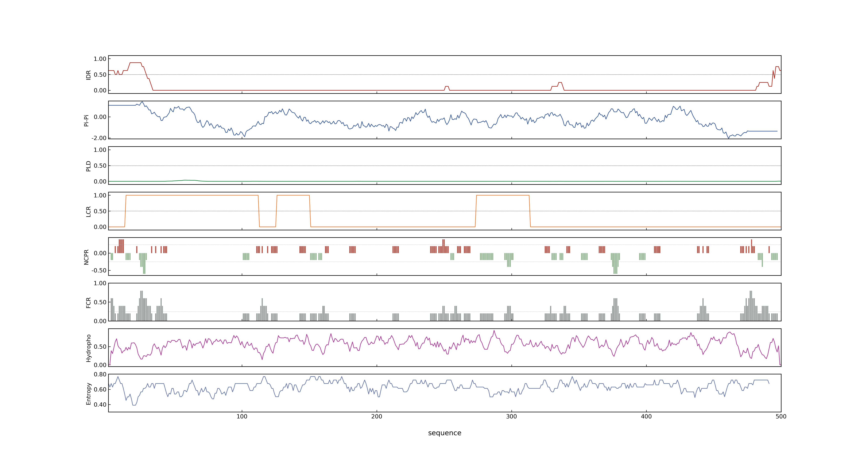
Task: Click the deepest negative NCPR bar near 375
Action: point(615,263)
